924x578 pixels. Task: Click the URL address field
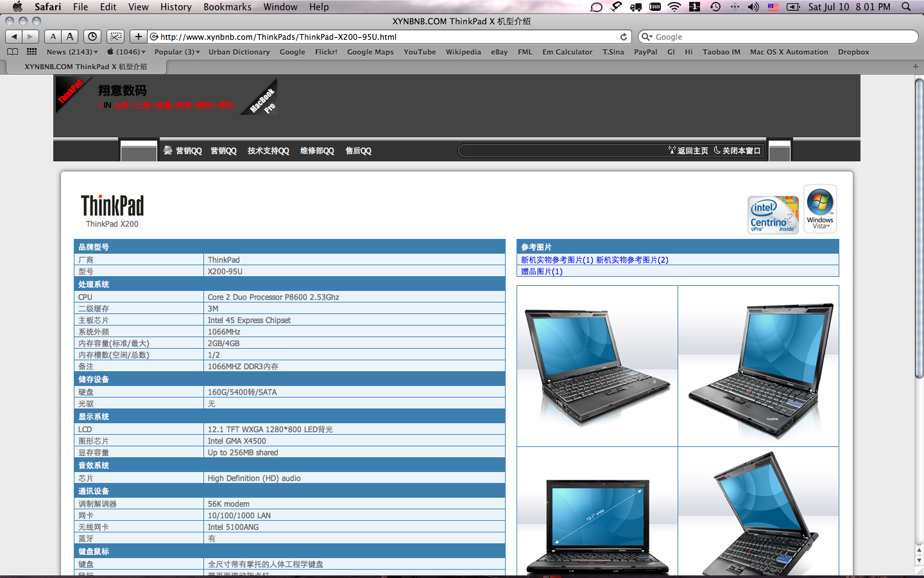(x=389, y=37)
